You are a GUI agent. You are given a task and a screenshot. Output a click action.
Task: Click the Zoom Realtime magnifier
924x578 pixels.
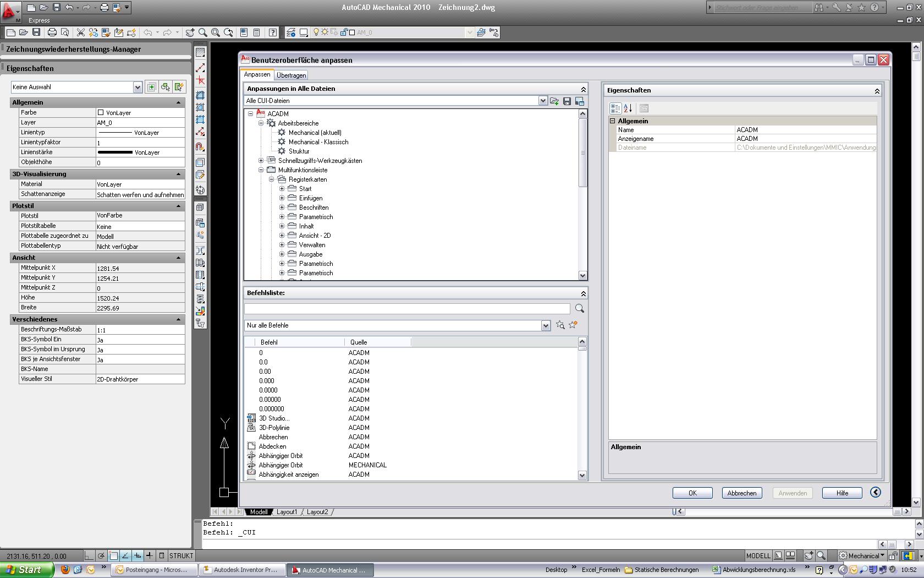(203, 32)
